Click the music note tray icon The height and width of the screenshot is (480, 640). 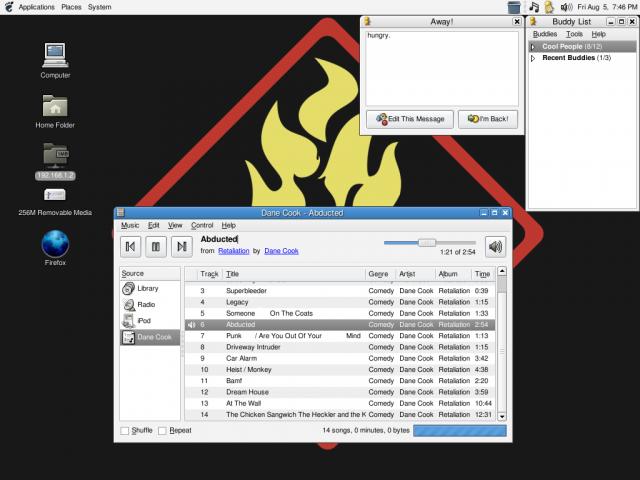tap(534, 7)
